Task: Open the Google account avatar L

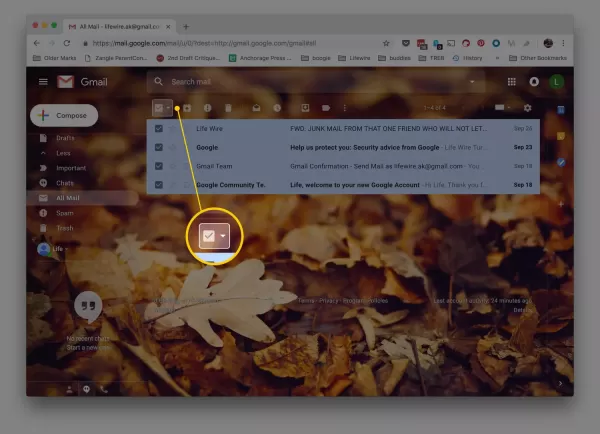Action: coord(556,82)
